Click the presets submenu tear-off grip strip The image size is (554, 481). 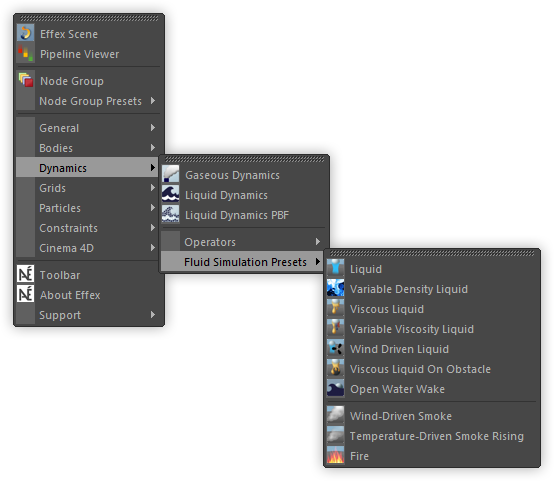pos(432,253)
